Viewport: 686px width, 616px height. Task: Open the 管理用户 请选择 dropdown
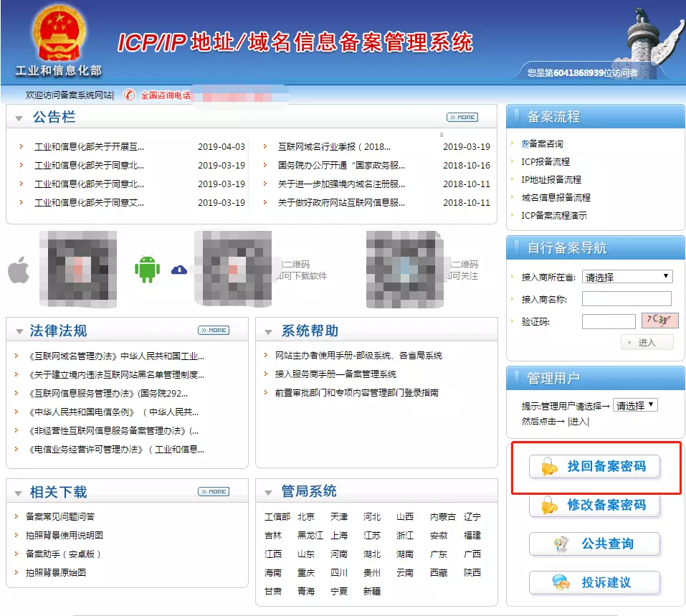[x=635, y=405]
